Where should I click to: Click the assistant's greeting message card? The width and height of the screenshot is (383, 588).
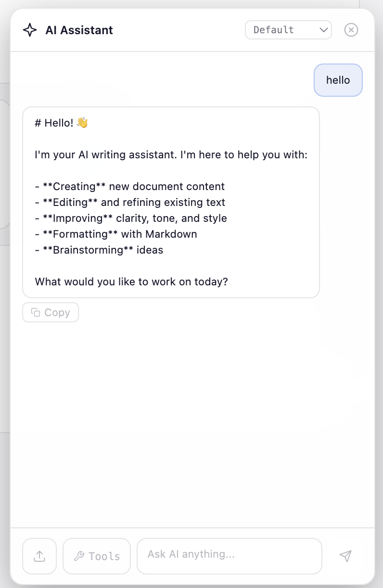click(171, 201)
